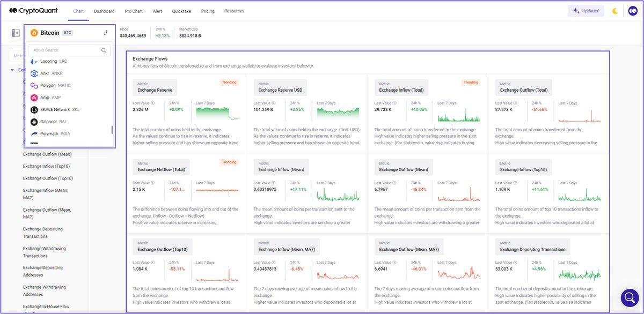Click the asset list scrollbar thumb
Viewport: 644px width, 314px height.
point(112,130)
